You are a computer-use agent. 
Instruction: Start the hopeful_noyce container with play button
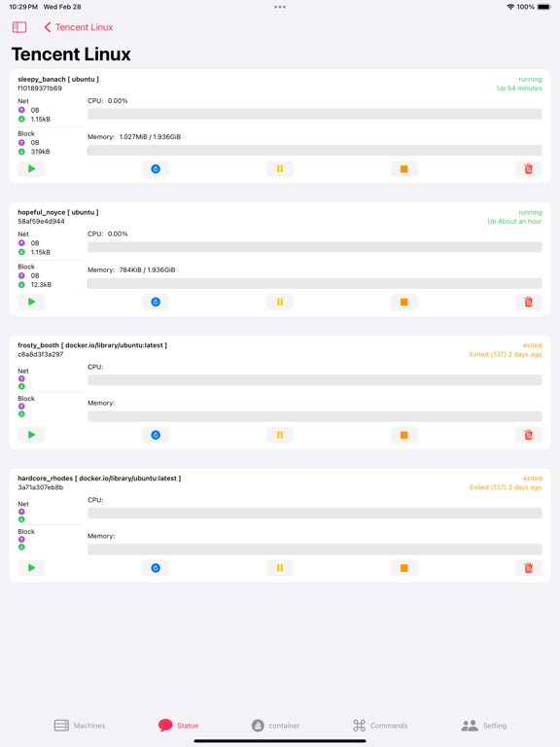(31, 302)
